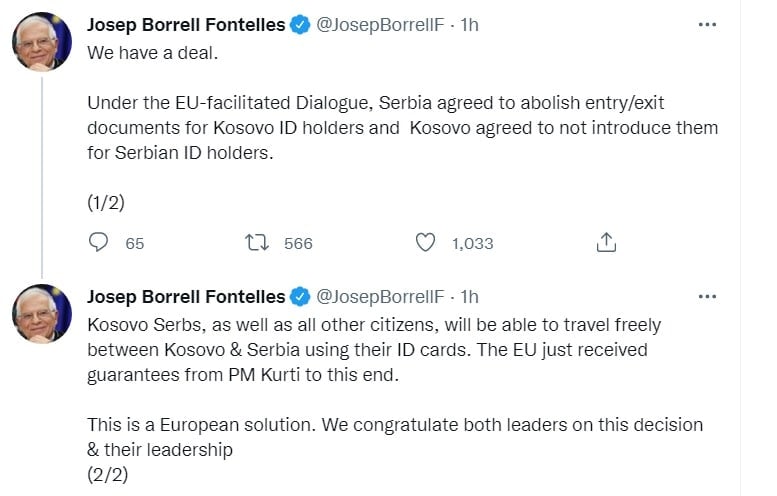The image size is (777, 496).
Task: Click the @JosepBorrellF handle in second tweet
Action: [x=380, y=297]
